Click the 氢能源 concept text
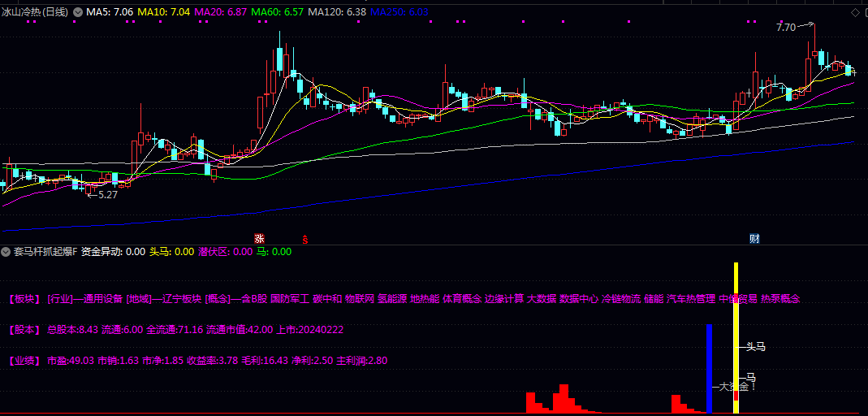This screenshot has height=416, width=868. [392, 299]
